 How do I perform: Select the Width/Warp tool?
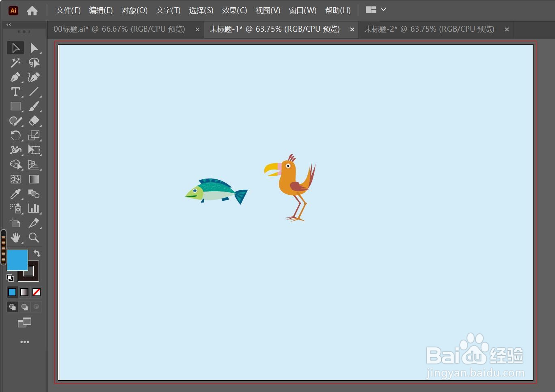[x=15, y=150]
